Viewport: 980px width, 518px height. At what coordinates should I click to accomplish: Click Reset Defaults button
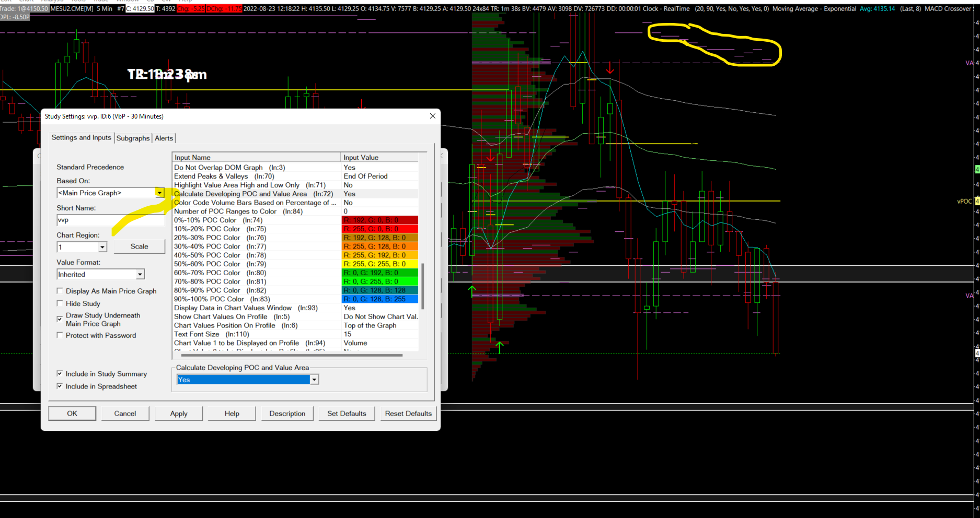pyautogui.click(x=408, y=414)
